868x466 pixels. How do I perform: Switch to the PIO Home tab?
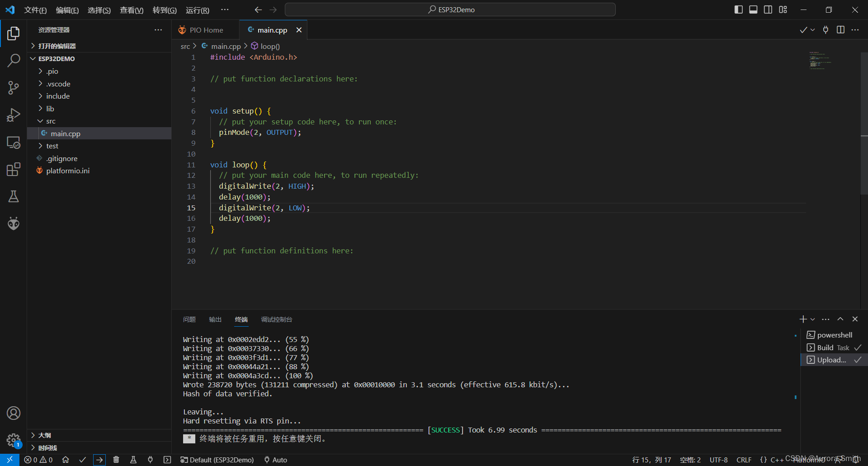click(205, 30)
